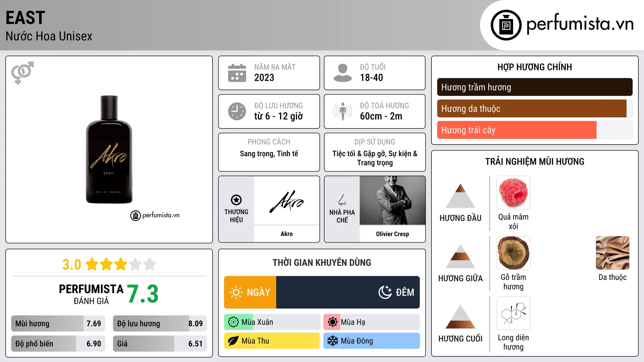The width and height of the screenshot is (644, 362).
Task: Click the Độ phổ biến score value 6.90
Action: 94,344
